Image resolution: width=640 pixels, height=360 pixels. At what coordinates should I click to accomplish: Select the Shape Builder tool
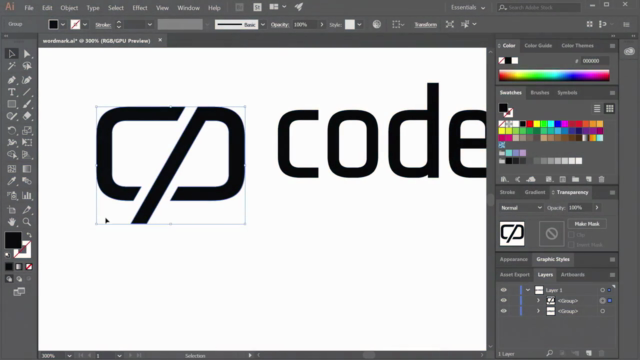pos(11,155)
